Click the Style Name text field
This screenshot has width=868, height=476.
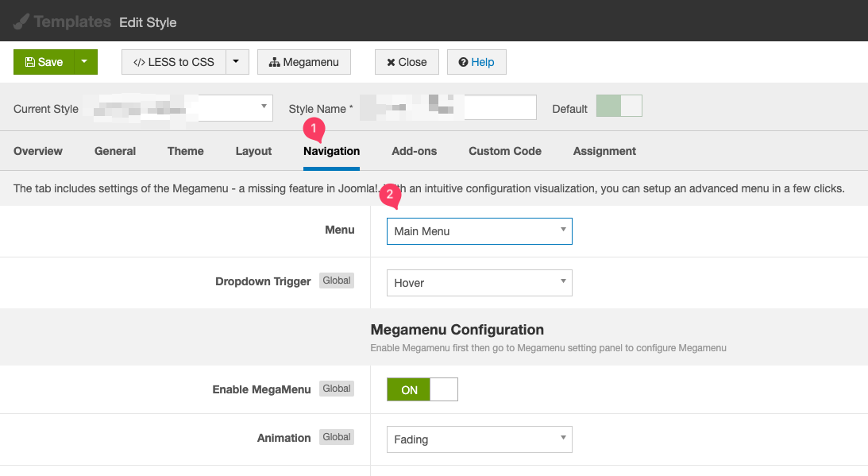448,108
